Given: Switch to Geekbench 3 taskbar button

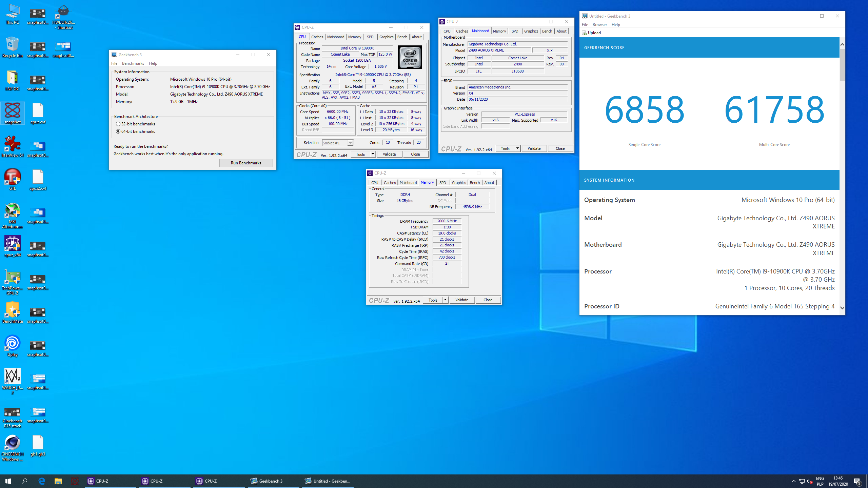Looking at the screenshot, I should (x=273, y=481).
